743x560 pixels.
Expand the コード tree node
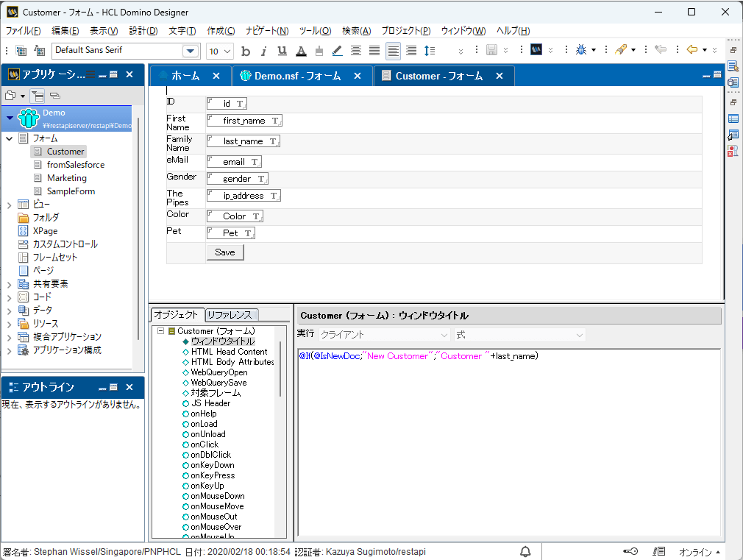[x=9, y=298]
